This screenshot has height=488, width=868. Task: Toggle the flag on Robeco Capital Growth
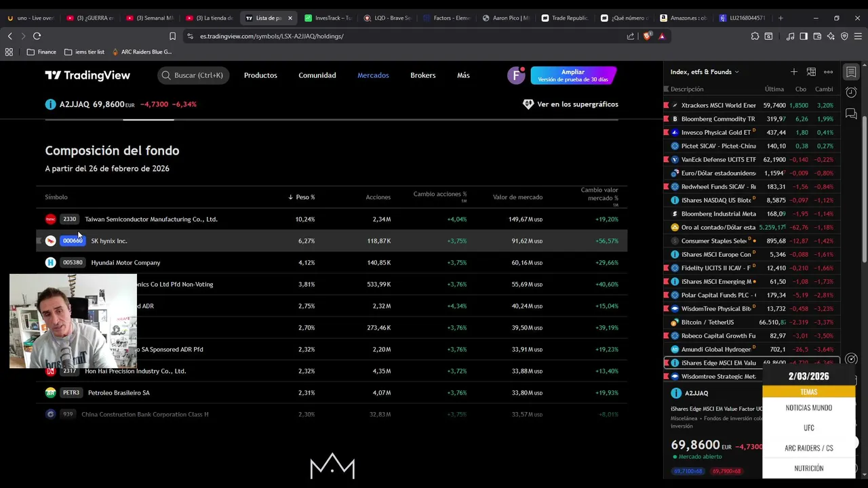click(666, 336)
